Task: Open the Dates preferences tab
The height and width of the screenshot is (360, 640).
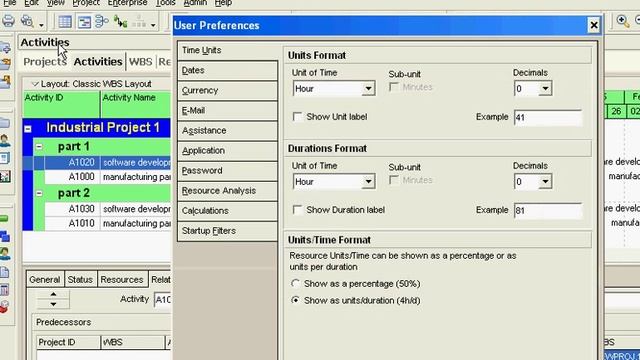Action: (227, 70)
